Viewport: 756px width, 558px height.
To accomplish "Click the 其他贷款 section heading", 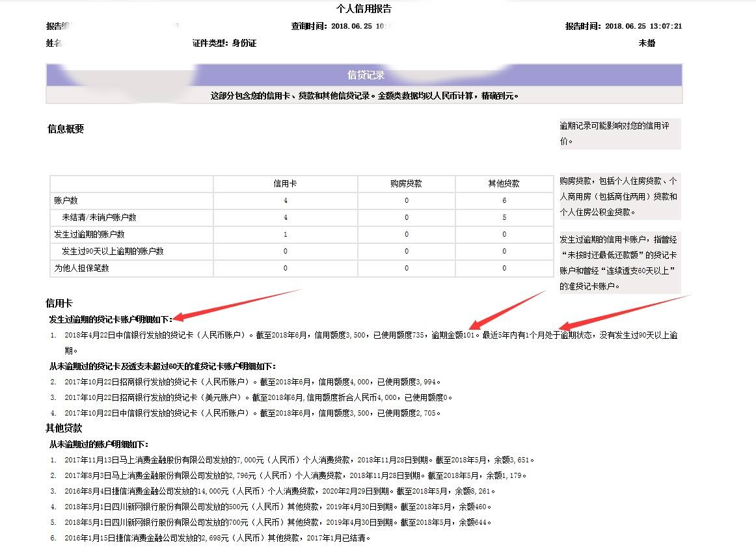I will click(64, 428).
